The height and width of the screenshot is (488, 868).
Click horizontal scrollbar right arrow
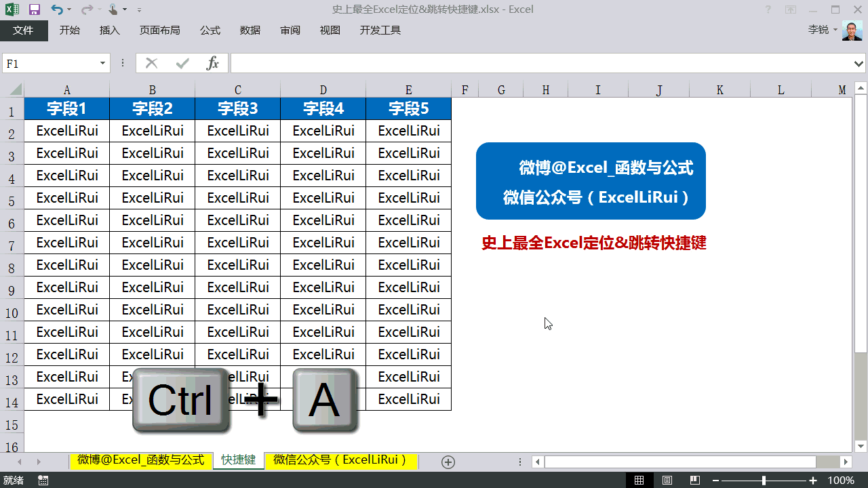pyautogui.click(x=846, y=462)
